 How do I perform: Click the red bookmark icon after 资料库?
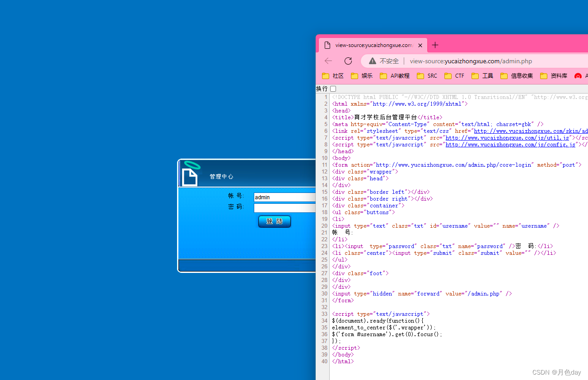pyautogui.click(x=578, y=76)
